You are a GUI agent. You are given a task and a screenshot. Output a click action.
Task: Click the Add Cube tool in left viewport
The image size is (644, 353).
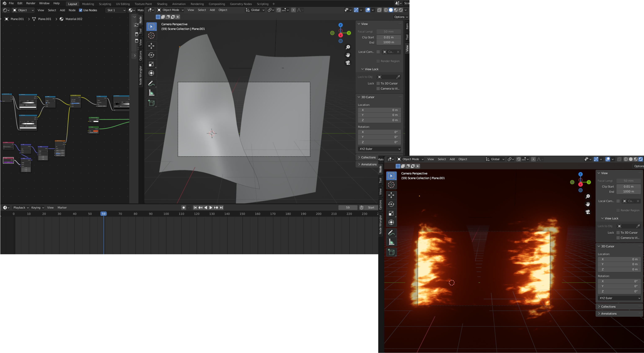tap(151, 103)
